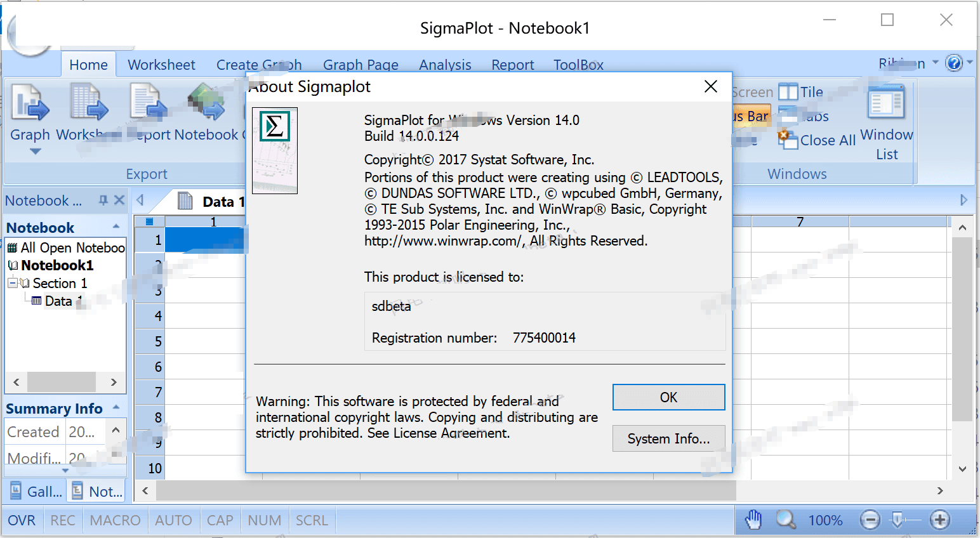Click worksheet horizontal scroll right arrow
Viewport: 980px width, 538px height.
940,490
